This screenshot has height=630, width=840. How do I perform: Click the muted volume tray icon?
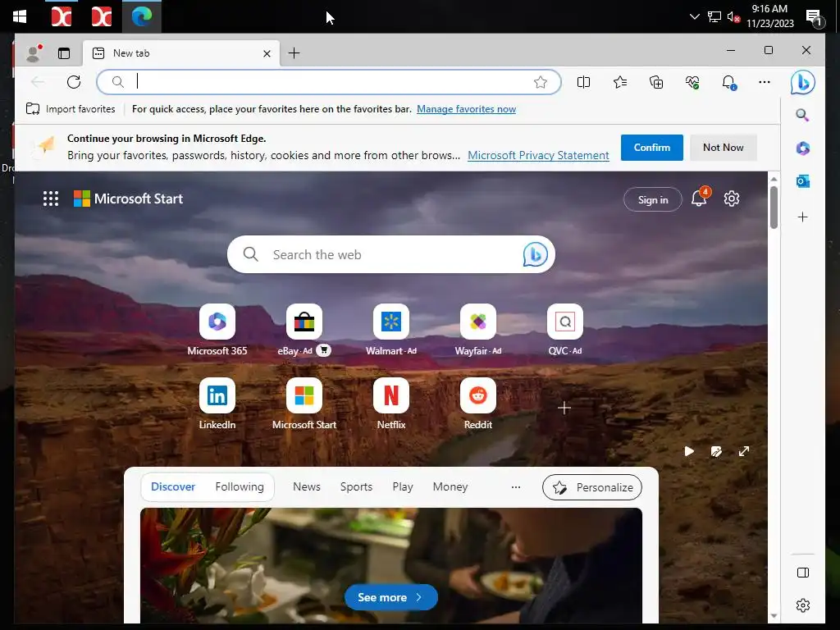point(733,17)
